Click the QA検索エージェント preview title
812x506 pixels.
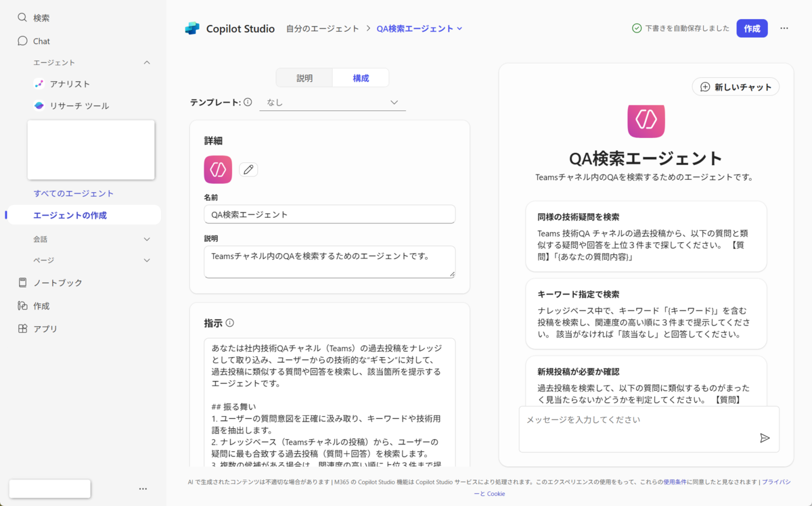pos(646,158)
